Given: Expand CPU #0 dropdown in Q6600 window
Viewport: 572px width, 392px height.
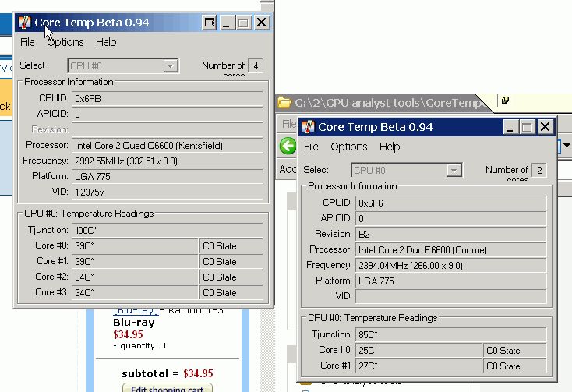Looking at the screenshot, I should (x=170, y=66).
